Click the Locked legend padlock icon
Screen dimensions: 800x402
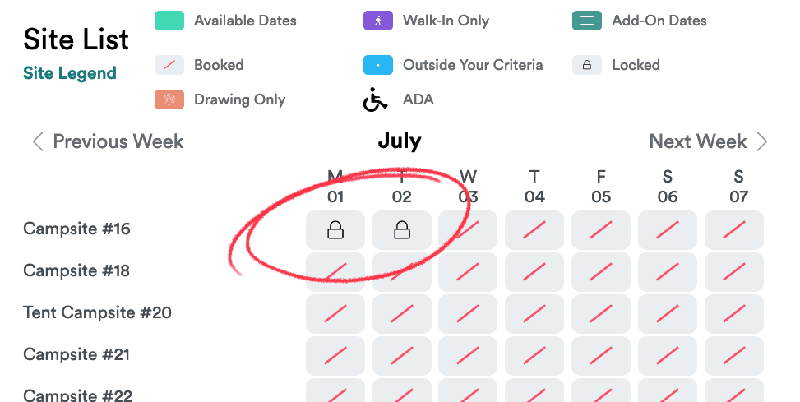click(587, 65)
